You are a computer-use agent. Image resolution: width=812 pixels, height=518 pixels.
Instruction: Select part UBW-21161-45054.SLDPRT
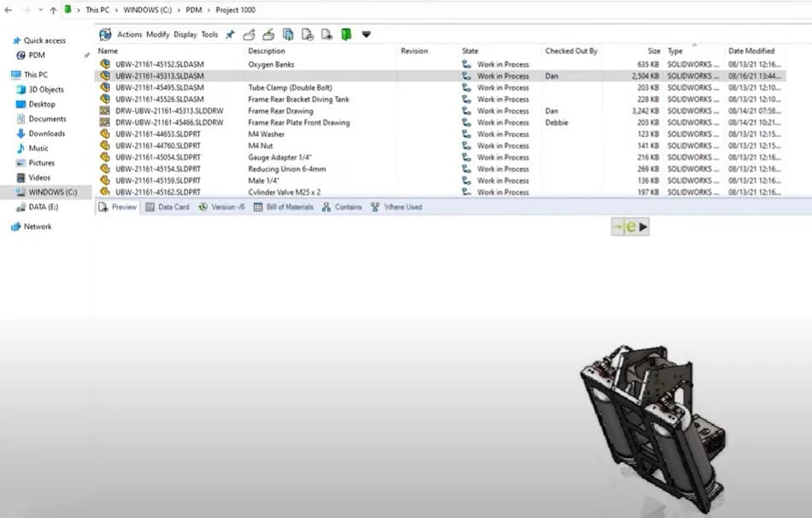tap(158, 157)
